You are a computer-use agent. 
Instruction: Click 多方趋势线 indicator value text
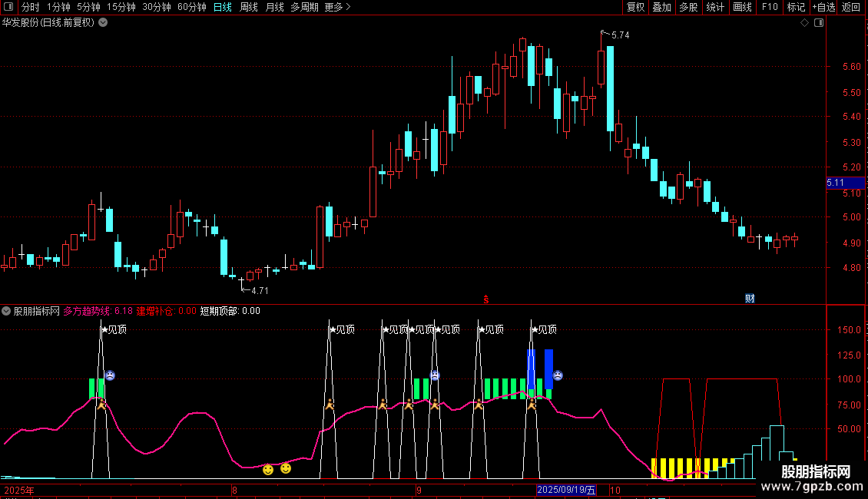[x=98, y=311]
